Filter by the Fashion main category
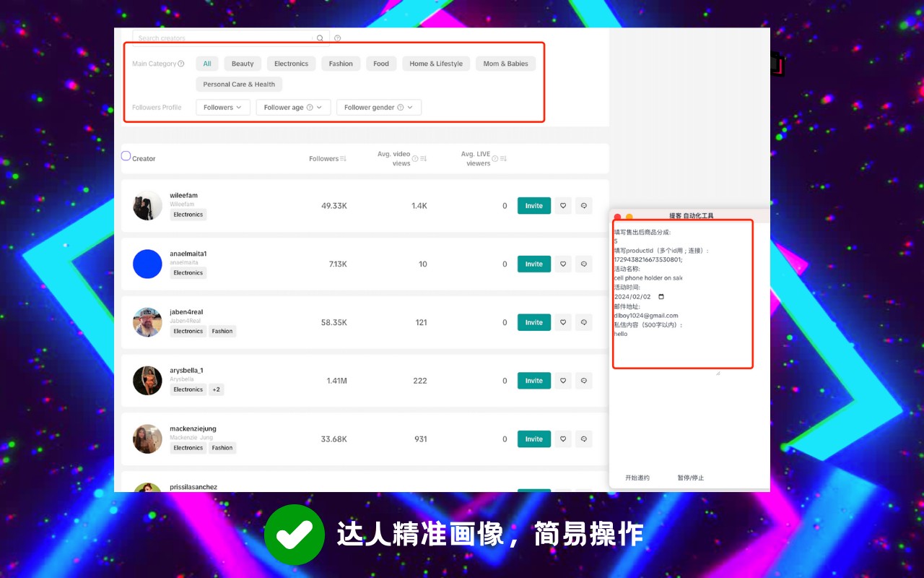 [x=341, y=64]
